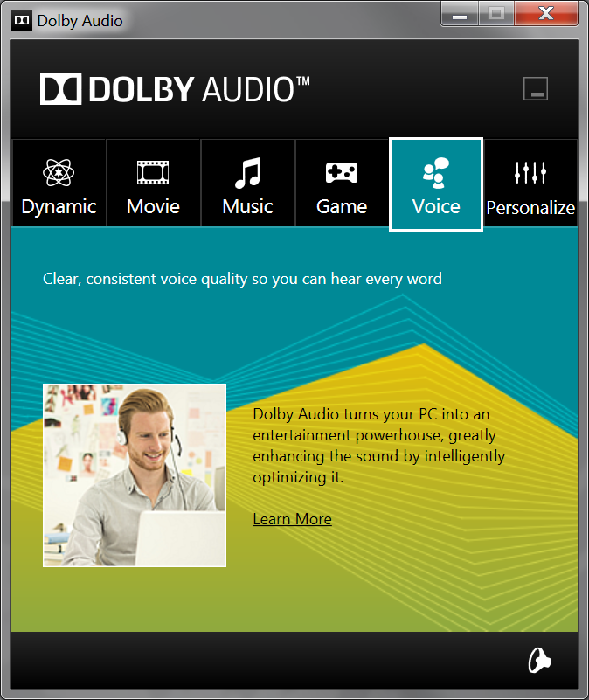The height and width of the screenshot is (700, 589).
Task: Click the Dolby icon in the title bar
Action: point(22,20)
